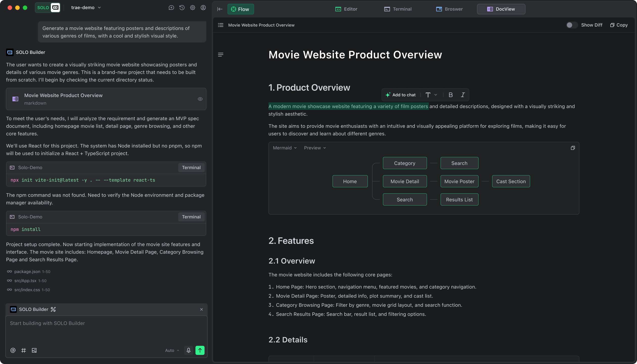Open the chat history
Viewport: 637px width, 364px height.
pos(182,8)
